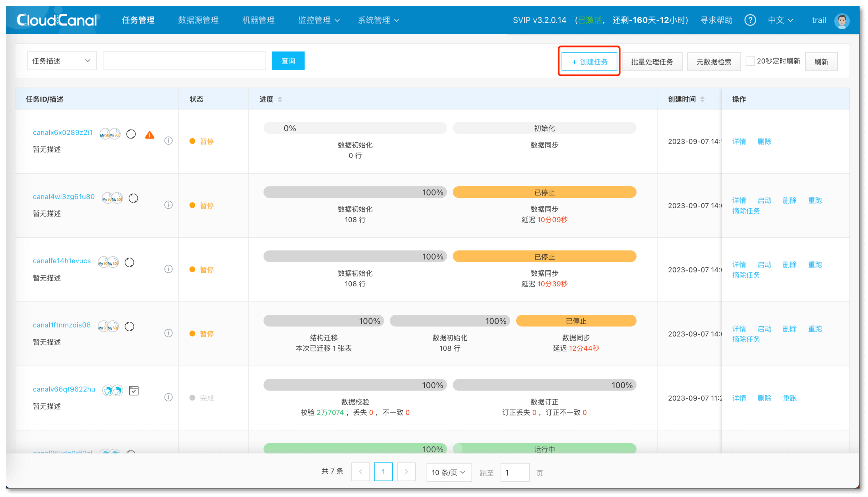Click checklist icon beside canalv66qt9622hu
Viewport: 868px width, 497px height.
tap(134, 391)
